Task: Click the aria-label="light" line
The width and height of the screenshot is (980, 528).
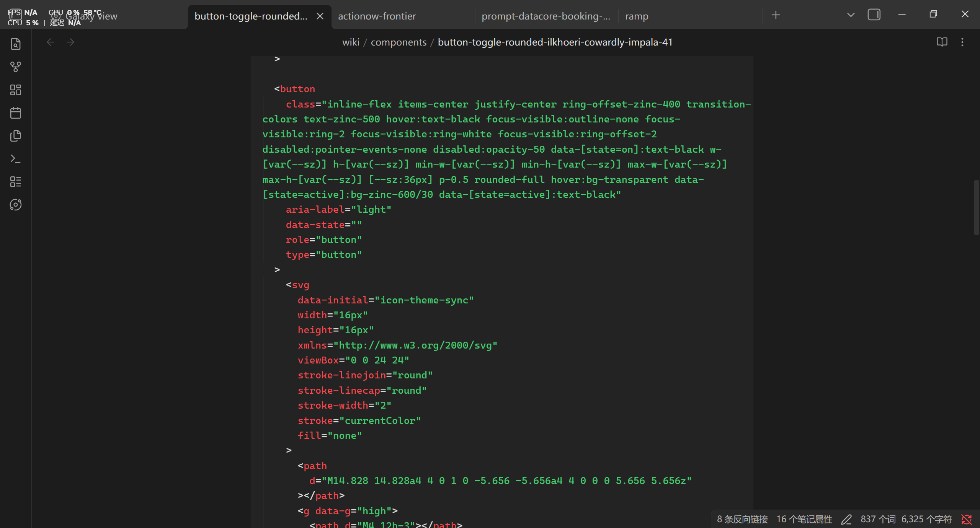Action: tap(338, 209)
